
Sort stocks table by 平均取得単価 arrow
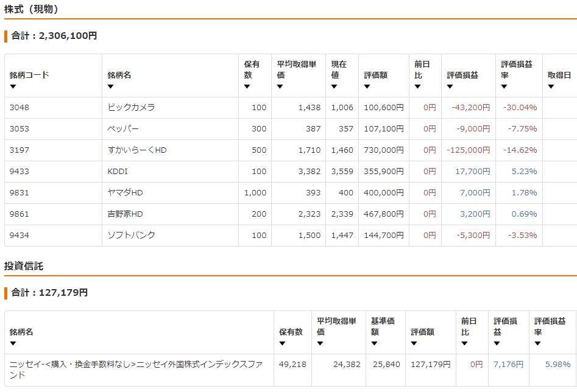pyautogui.click(x=280, y=86)
